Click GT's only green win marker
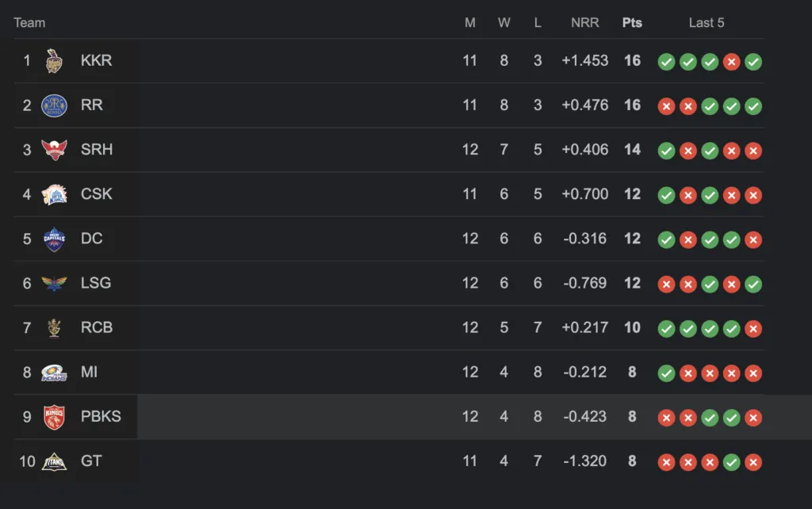Screen dimensions: 812x509 [x=731, y=462]
